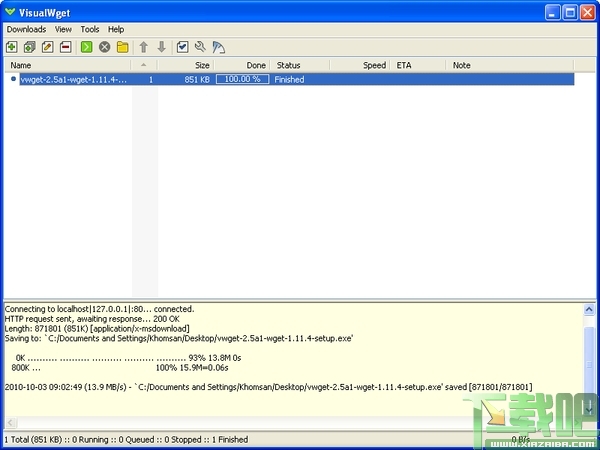Open the Help menu
The width and height of the screenshot is (600, 450).
point(116,29)
